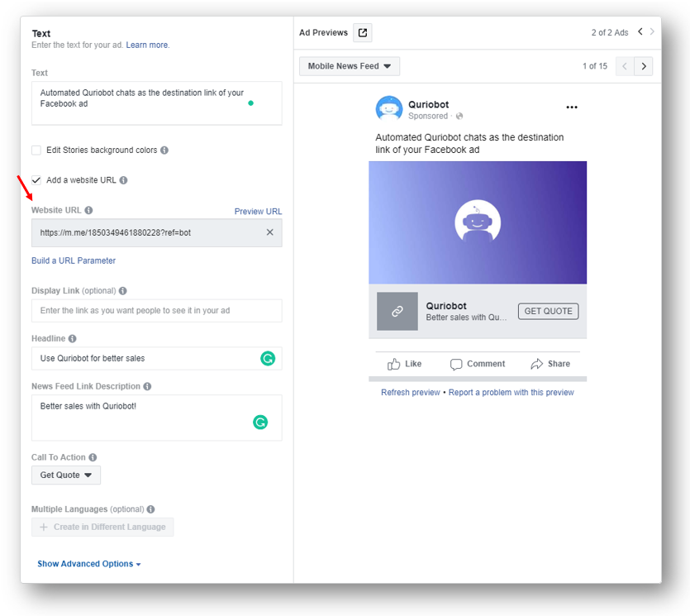The image size is (690, 616).
Task: Click Better sales with Qu... description in preview
Action: click(x=466, y=318)
